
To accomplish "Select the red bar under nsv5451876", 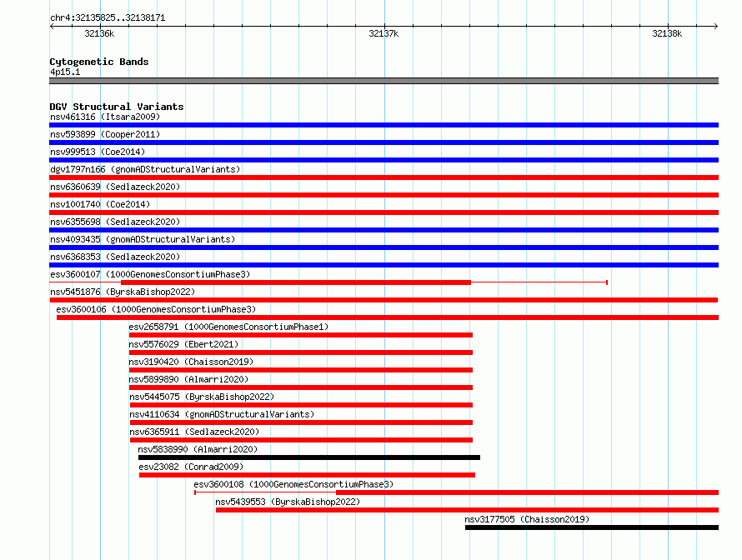I will 384,300.
